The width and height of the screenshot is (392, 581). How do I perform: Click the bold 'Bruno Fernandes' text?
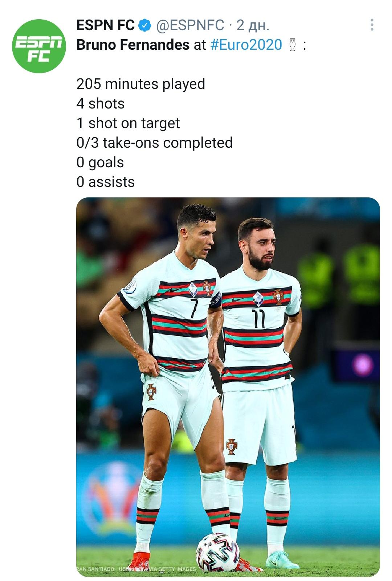coord(133,45)
